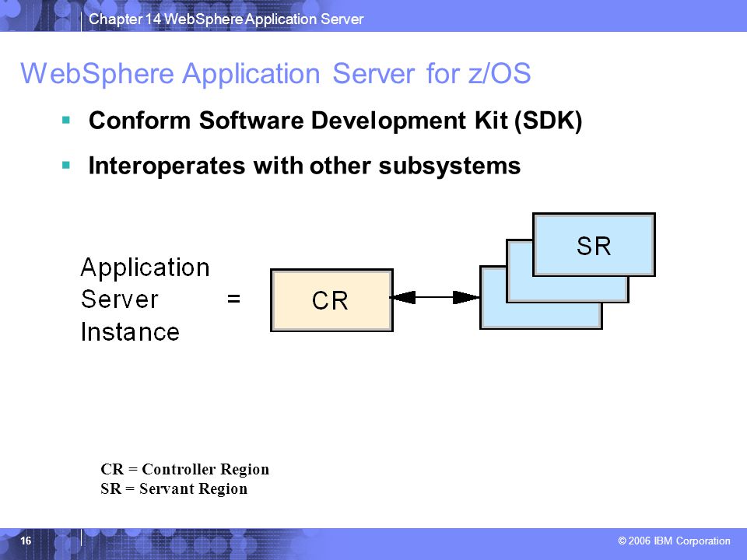Select the legend line 'CR = Controller Region'
Screen dimensions: 747x560
185,469
